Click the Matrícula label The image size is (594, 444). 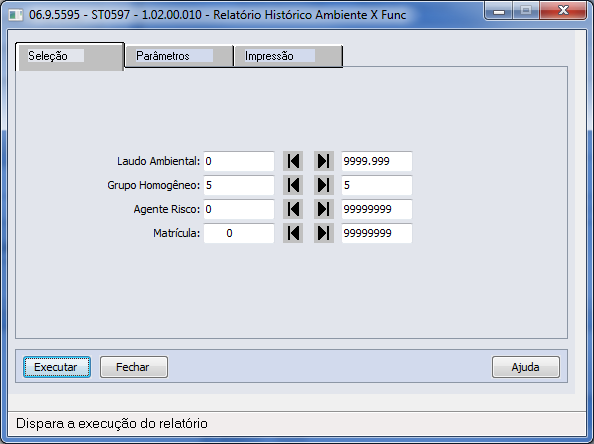click(177, 233)
